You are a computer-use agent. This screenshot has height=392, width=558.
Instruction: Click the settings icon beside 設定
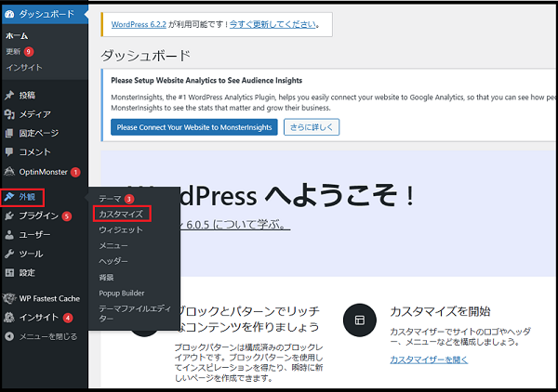pos(9,273)
